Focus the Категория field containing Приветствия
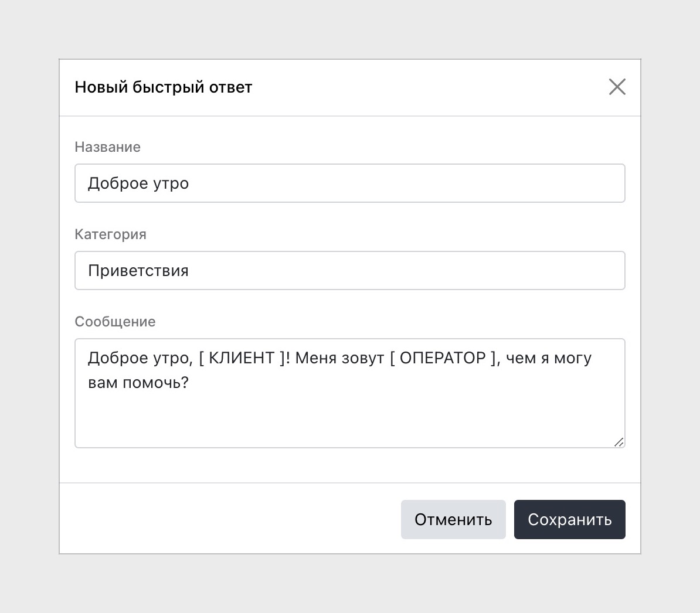Image resolution: width=700 pixels, height=613 pixels. 349,270
